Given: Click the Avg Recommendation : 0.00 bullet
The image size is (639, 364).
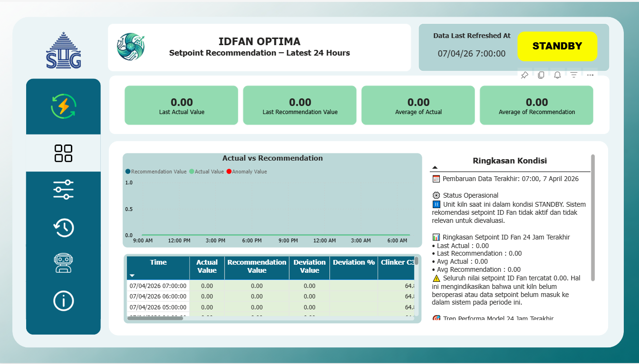Looking at the screenshot, I should click(476, 269).
